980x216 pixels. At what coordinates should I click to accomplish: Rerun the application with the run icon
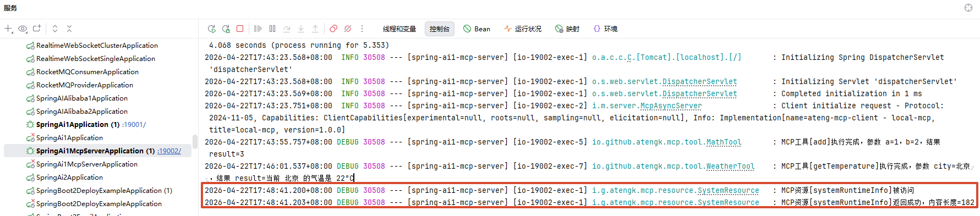[211, 29]
